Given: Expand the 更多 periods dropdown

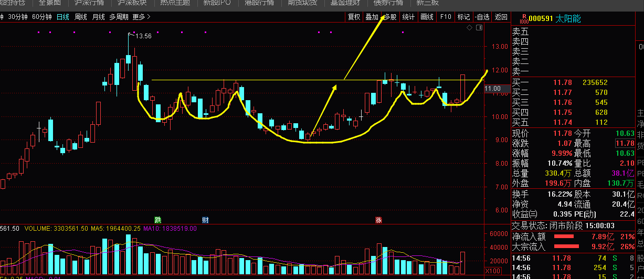Looking at the screenshot, I should pos(141,17).
